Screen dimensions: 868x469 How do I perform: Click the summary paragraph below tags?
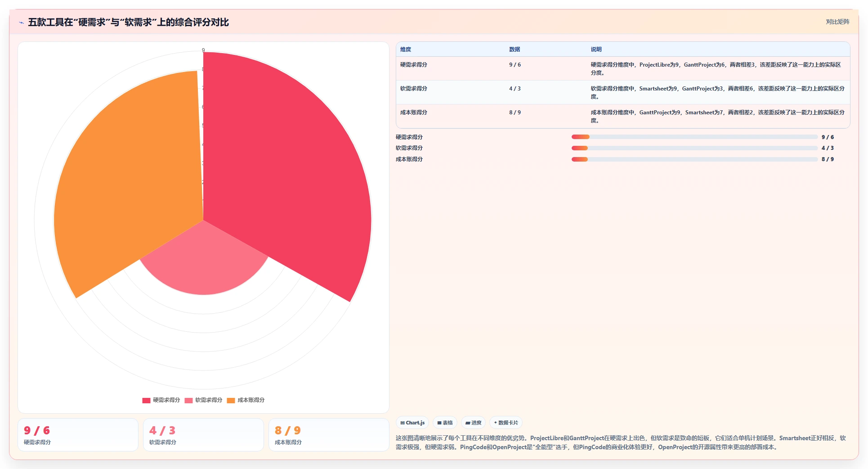[x=621, y=442]
